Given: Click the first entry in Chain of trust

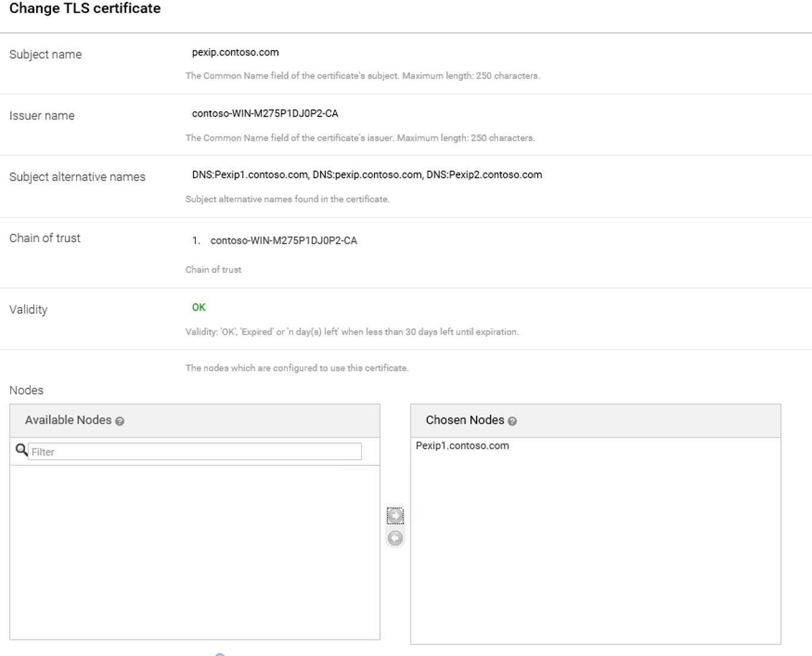Looking at the screenshot, I should coord(284,240).
